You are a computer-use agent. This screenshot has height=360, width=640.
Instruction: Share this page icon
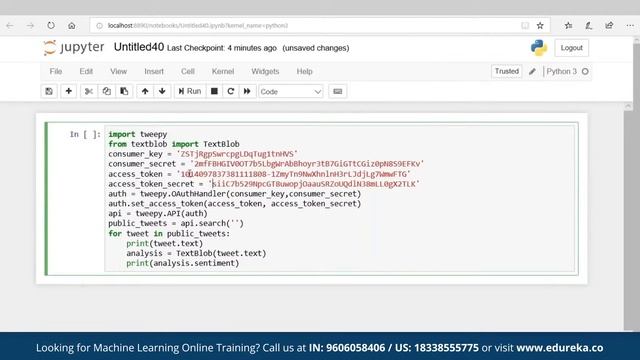(609, 26)
